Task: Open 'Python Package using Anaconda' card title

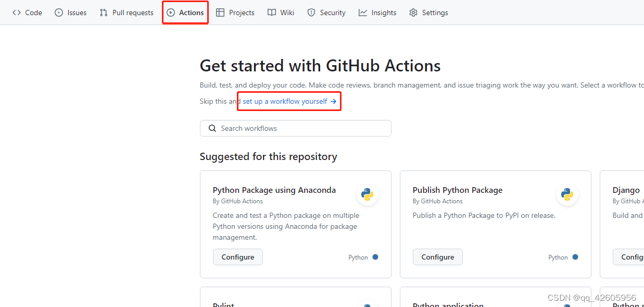Action: pyautogui.click(x=274, y=190)
